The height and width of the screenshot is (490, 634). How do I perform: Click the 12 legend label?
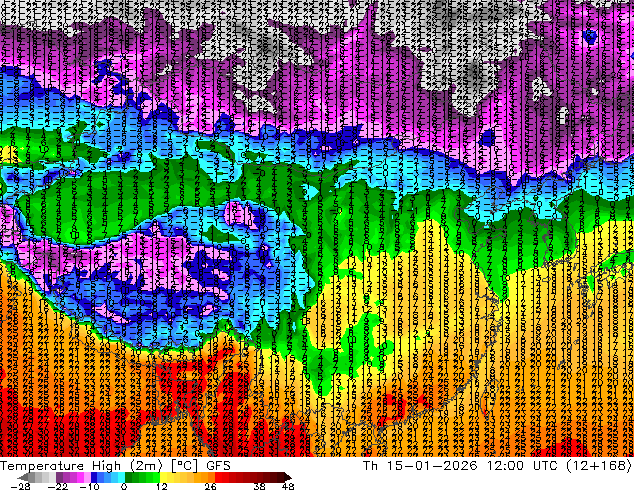(x=162, y=486)
